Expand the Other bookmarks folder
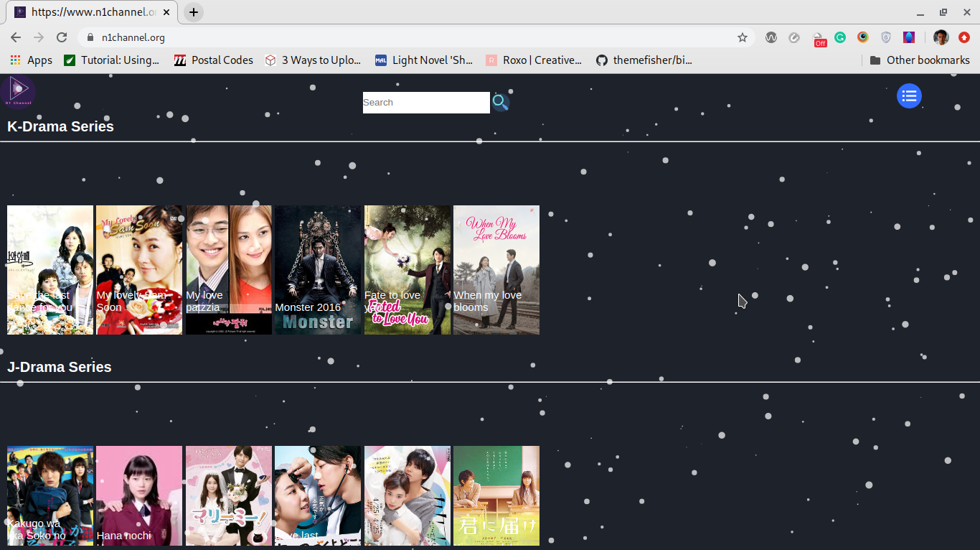This screenshot has width=980, height=550. coord(920,60)
